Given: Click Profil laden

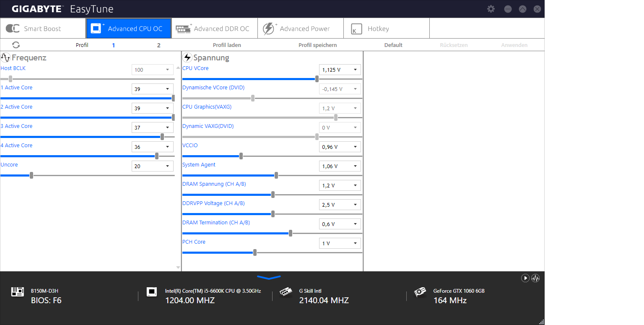Looking at the screenshot, I should tap(227, 45).
